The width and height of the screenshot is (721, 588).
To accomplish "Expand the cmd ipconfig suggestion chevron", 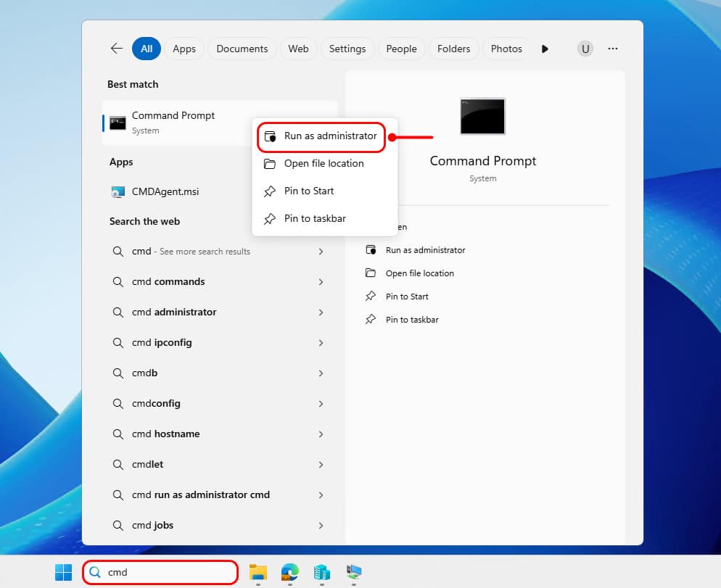I will (x=321, y=343).
